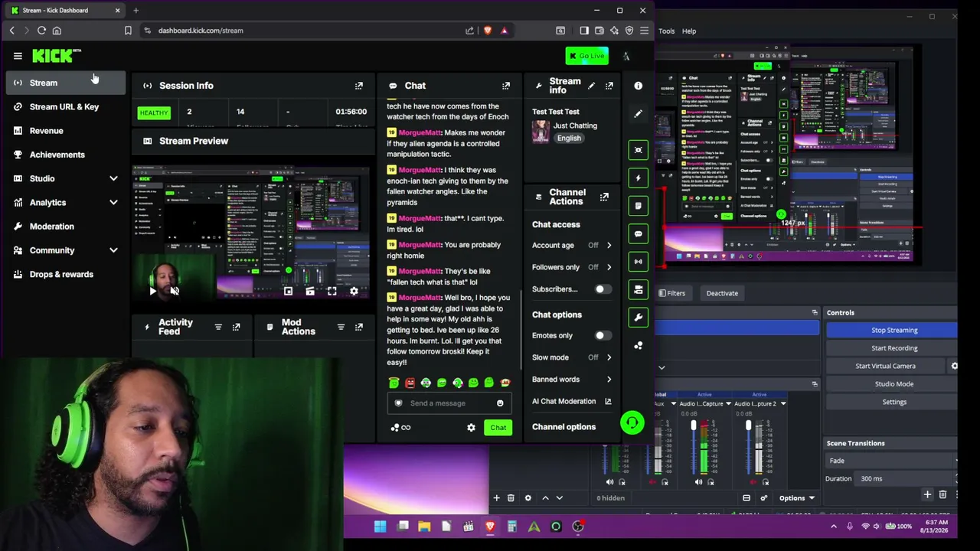Pop out the Channel Actions panel
Image resolution: width=980 pixels, height=551 pixels.
coord(604,197)
